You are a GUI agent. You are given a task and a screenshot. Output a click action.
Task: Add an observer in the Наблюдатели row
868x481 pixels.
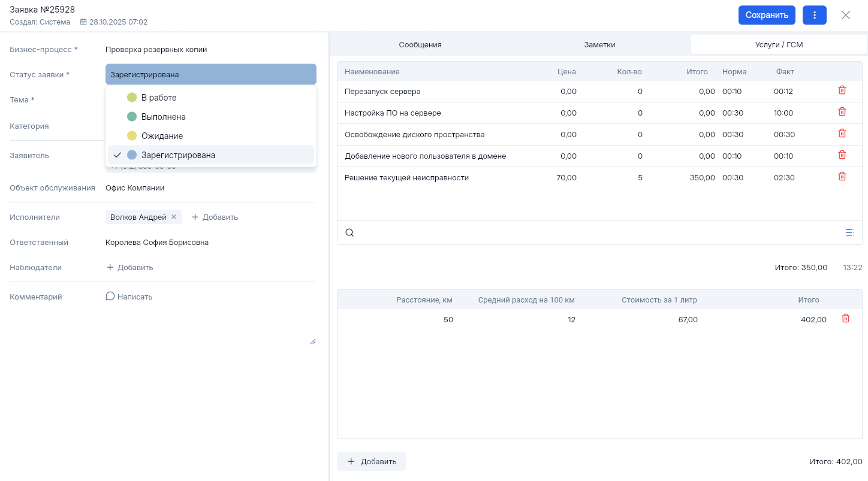tap(129, 268)
